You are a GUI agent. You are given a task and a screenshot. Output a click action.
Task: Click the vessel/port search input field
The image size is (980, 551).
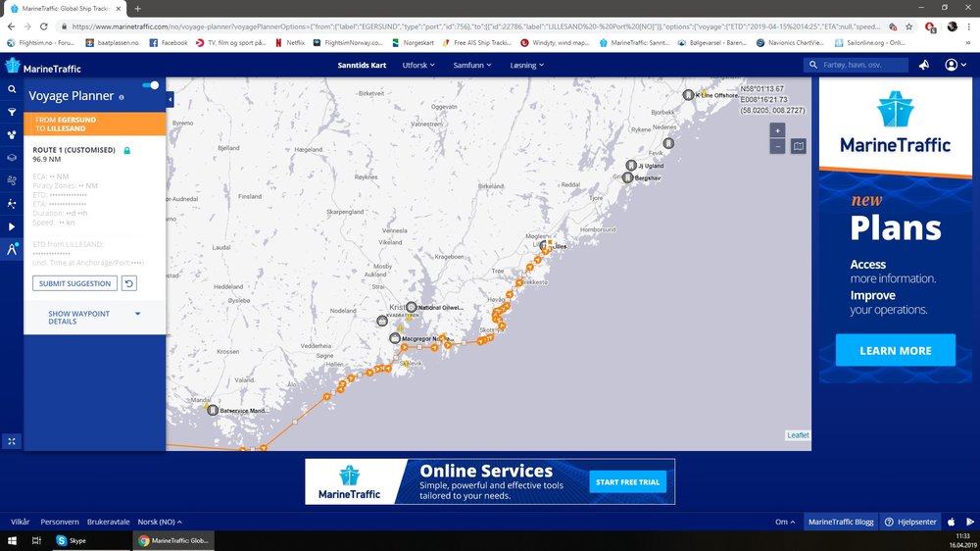pos(856,65)
